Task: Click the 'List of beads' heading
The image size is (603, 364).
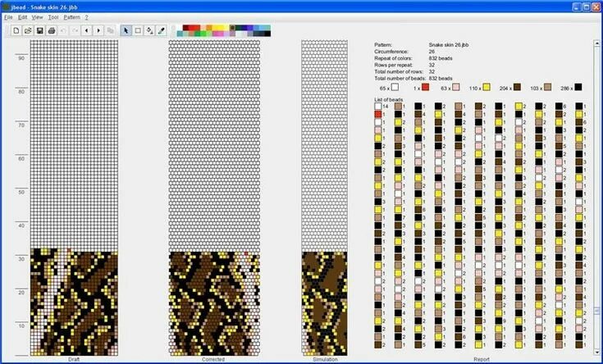Action: pyautogui.click(x=388, y=99)
